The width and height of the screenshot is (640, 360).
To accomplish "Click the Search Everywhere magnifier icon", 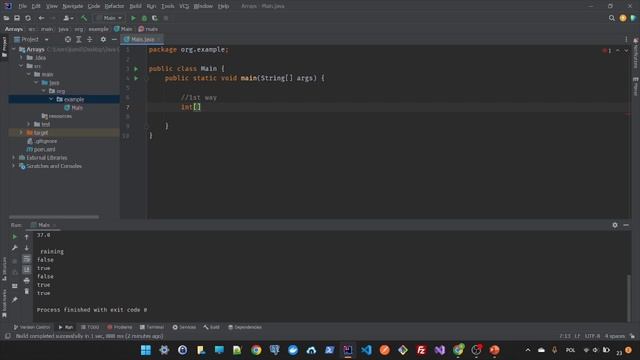I will [611, 18].
